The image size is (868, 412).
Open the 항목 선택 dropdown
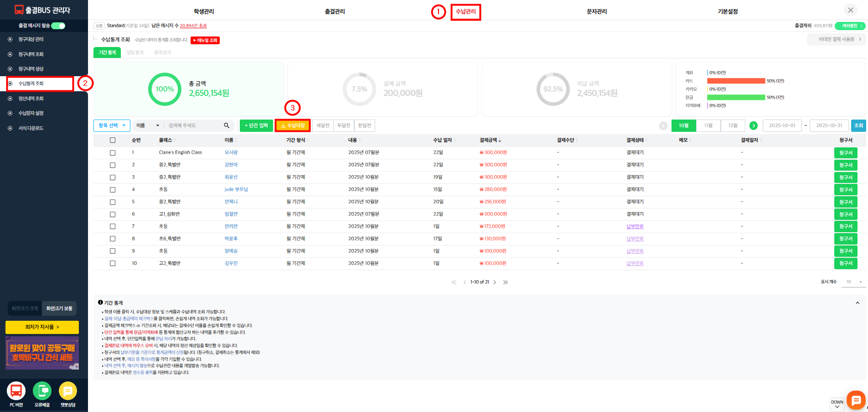[x=112, y=125]
